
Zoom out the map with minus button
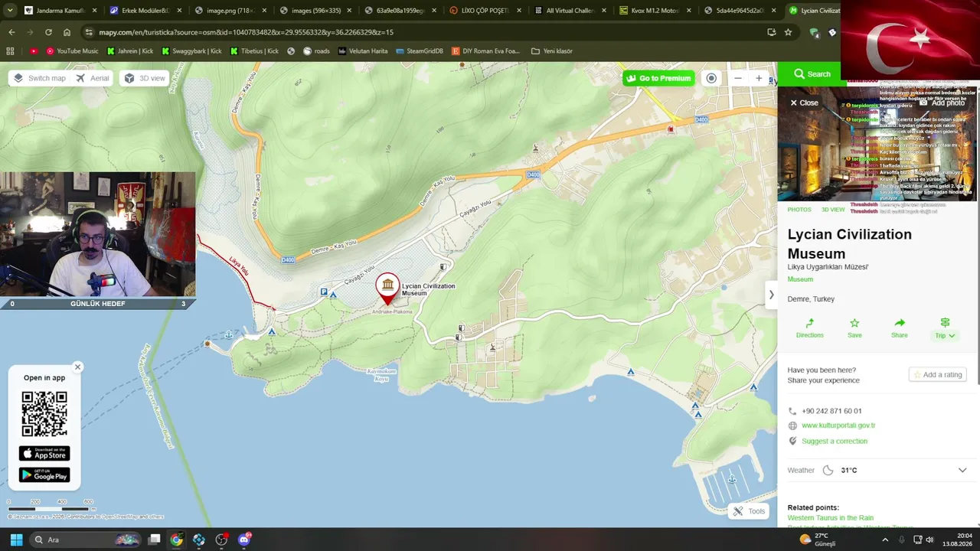coord(738,78)
